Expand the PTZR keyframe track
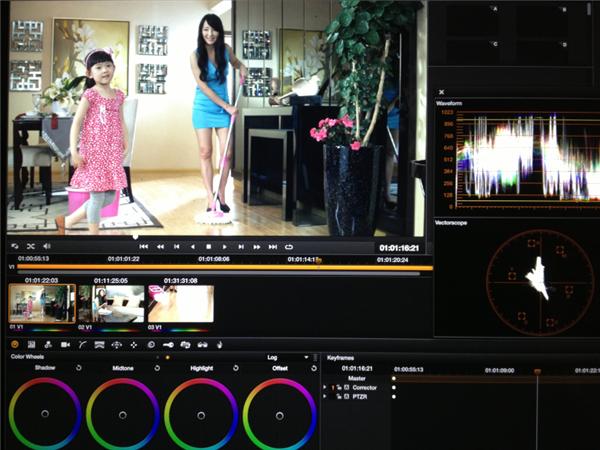 point(324,396)
